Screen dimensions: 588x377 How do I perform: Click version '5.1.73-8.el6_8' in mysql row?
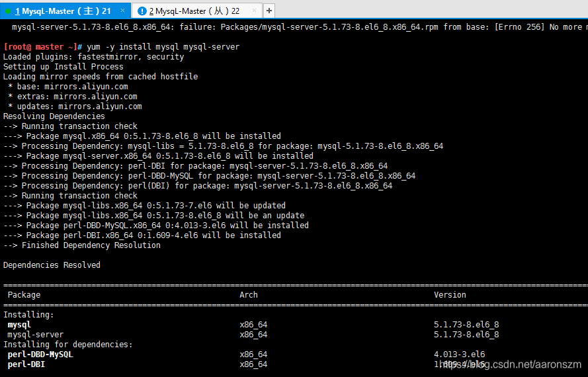pyautogui.click(x=466, y=325)
